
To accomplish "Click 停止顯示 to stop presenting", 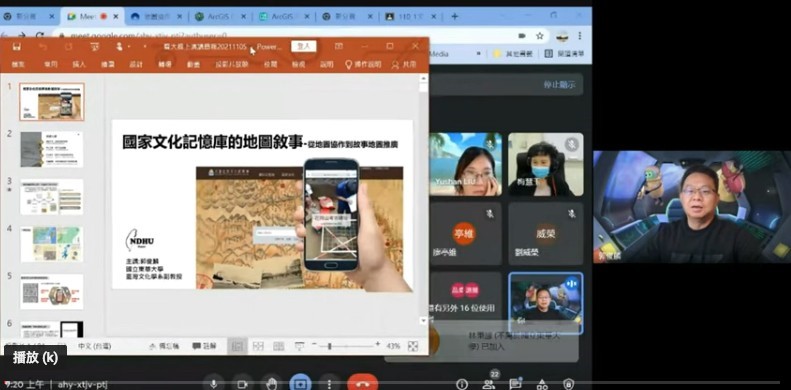I will [559, 85].
